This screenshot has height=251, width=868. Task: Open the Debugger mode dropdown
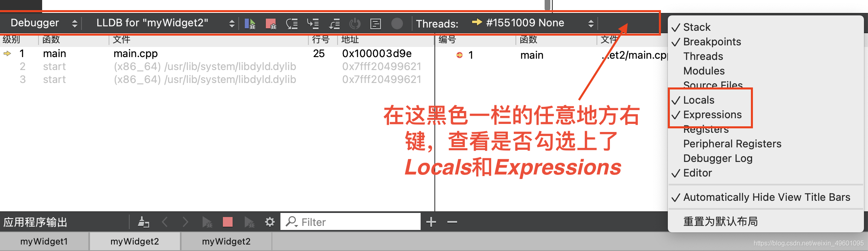pos(43,23)
